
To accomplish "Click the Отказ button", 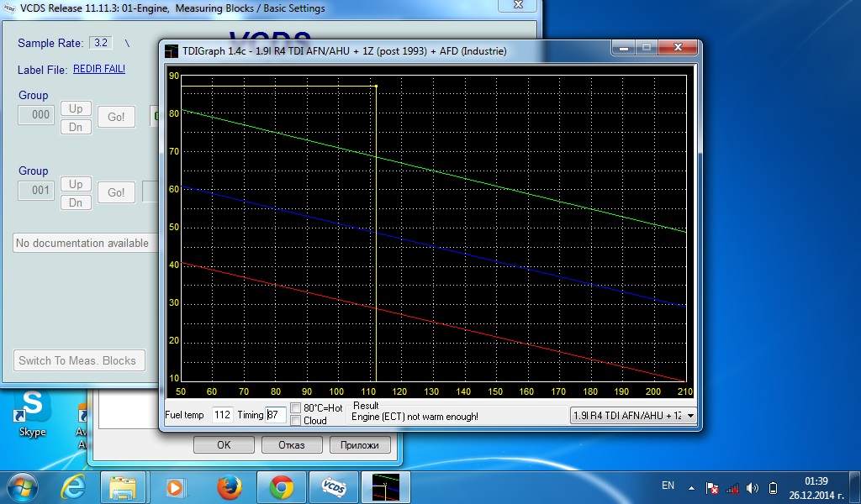I will [291, 445].
